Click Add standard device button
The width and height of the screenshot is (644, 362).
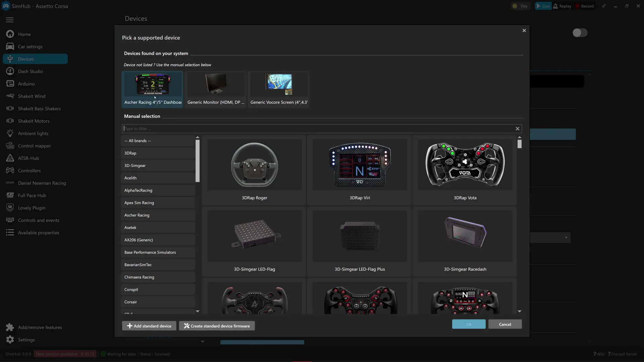tap(149, 326)
